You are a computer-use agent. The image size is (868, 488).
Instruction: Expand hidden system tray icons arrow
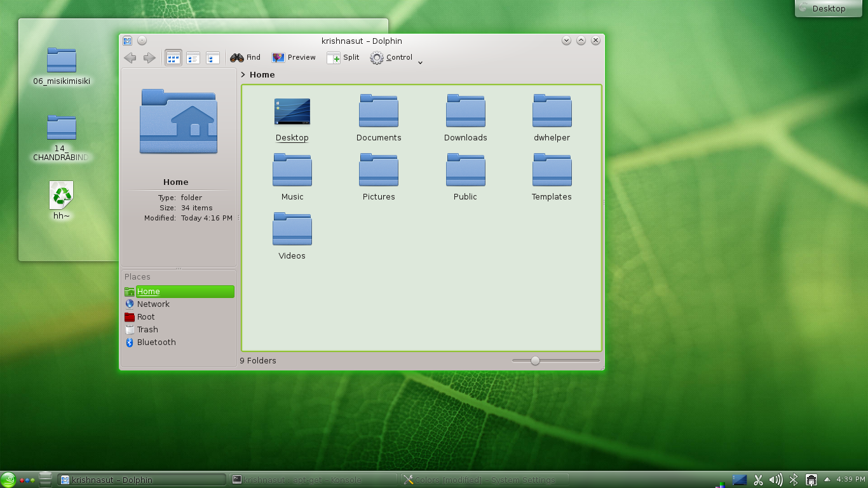(x=827, y=480)
